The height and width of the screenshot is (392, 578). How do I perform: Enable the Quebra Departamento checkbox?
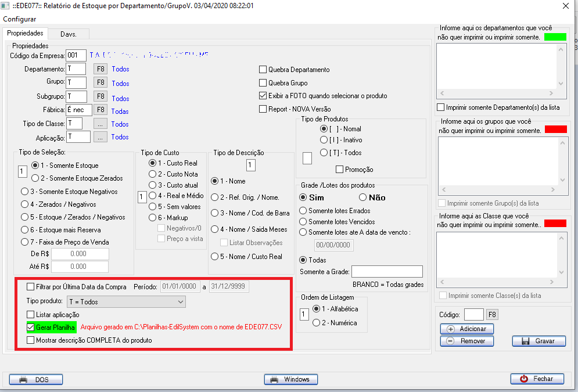coord(263,70)
